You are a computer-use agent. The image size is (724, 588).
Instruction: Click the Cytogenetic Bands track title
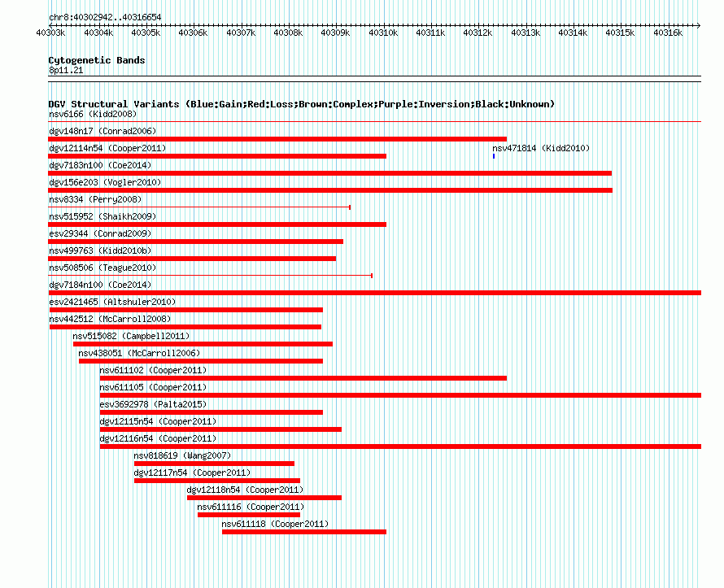[x=97, y=60]
